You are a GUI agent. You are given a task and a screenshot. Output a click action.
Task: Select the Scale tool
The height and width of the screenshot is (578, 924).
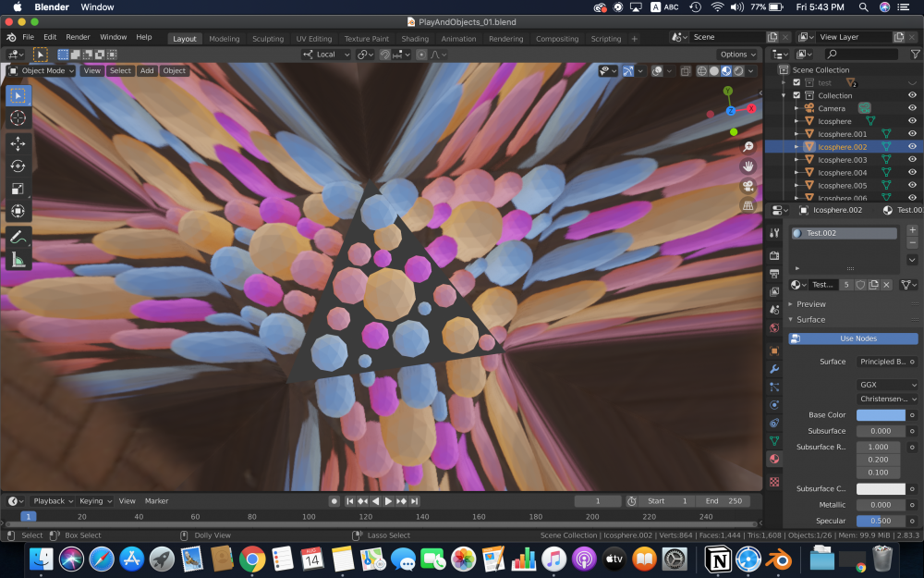pos(18,189)
